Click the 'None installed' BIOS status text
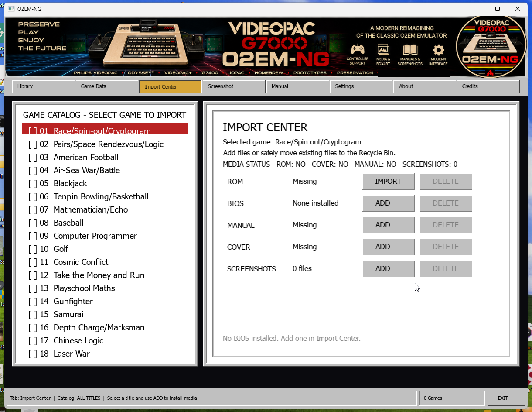532x412 pixels. click(315, 203)
